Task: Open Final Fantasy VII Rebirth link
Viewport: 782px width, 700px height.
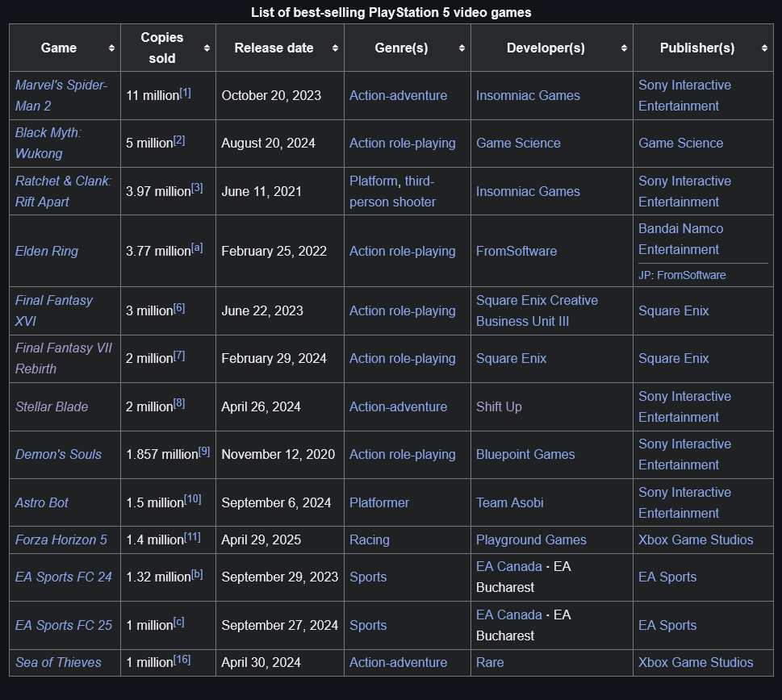Action: (x=63, y=358)
